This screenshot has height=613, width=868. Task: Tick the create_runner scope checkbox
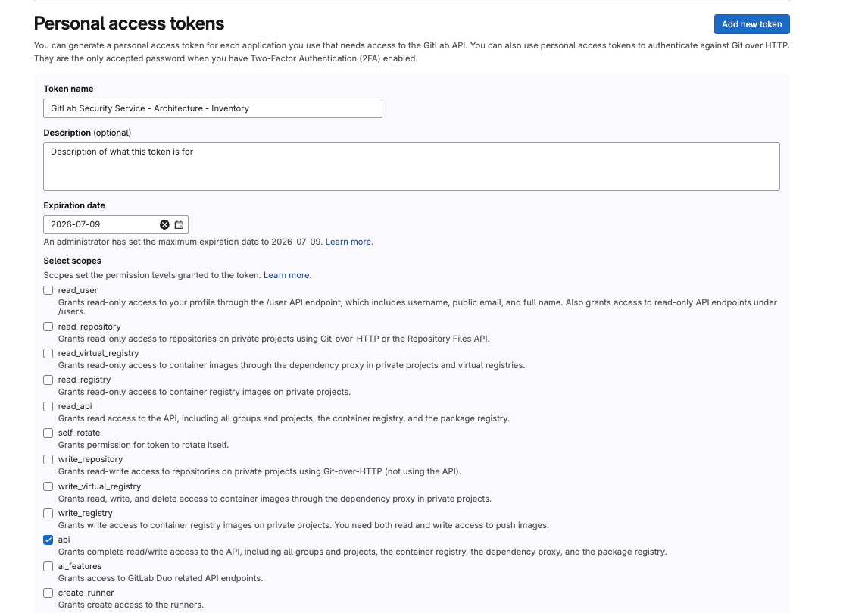[x=48, y=593]
